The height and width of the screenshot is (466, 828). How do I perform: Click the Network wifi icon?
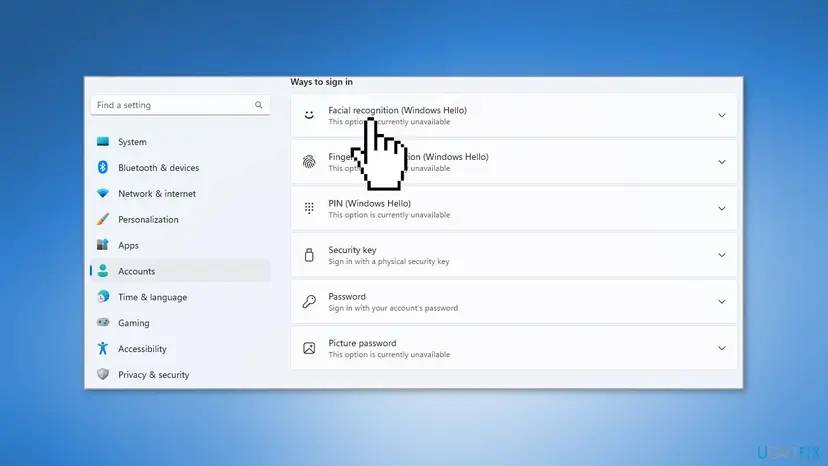coord(103,193)
